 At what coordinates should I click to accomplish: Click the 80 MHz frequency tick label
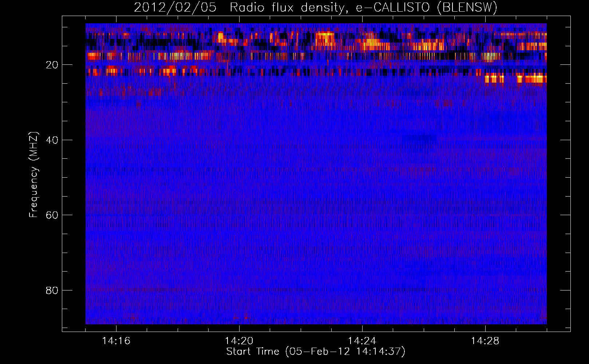(x=52, y=290)
